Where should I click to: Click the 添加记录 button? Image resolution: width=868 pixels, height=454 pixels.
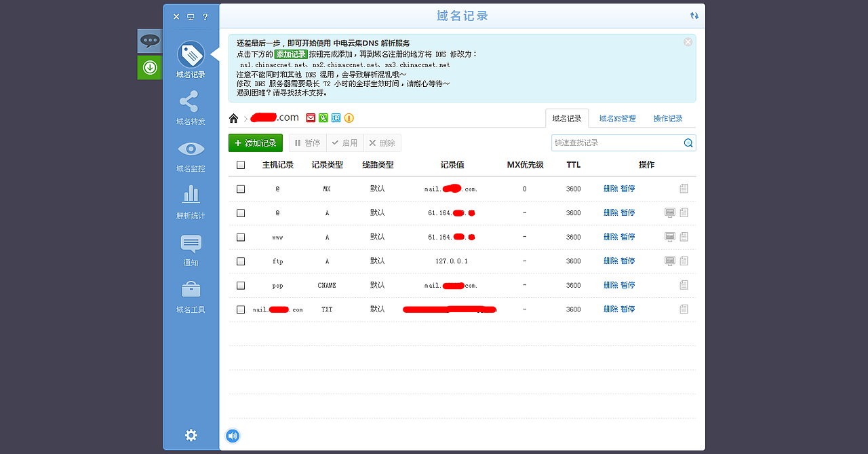coord(256,143)
